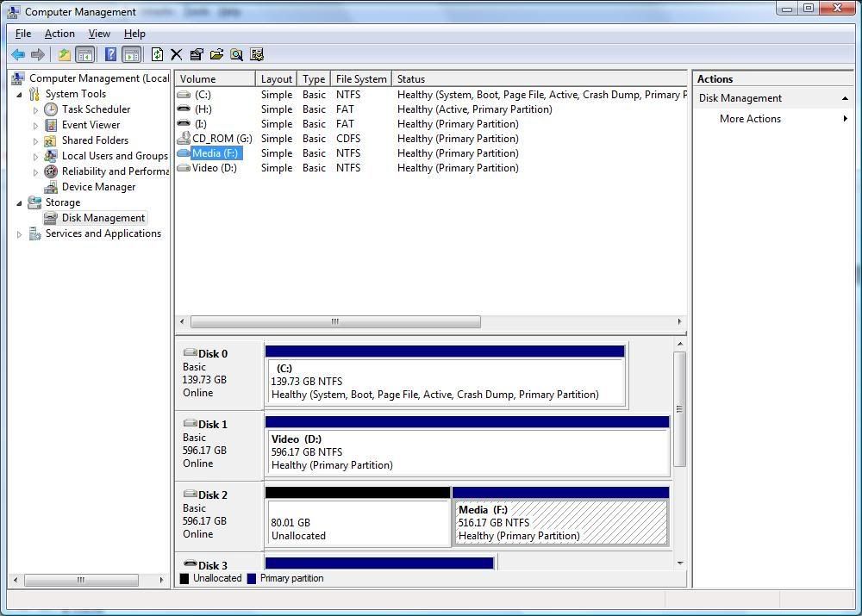This screenshot has width=862, height=616.
Task: Click the Delete X toolbar icon
Action: 177,55
